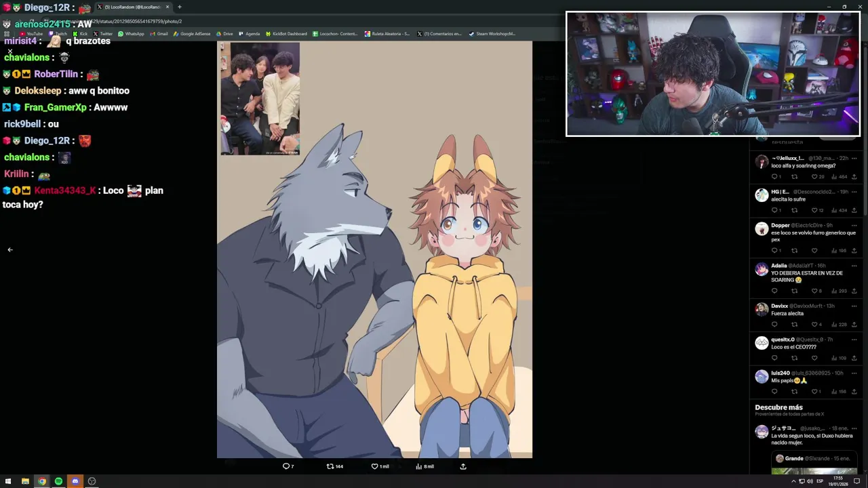Open Davixx's profile avatar

[762, 310]
